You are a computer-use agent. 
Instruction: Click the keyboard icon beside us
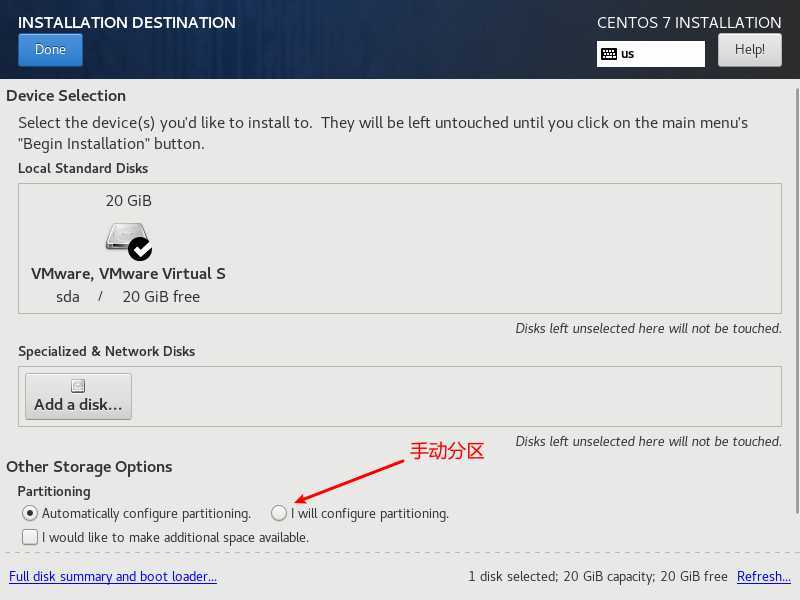coord(609,54)
